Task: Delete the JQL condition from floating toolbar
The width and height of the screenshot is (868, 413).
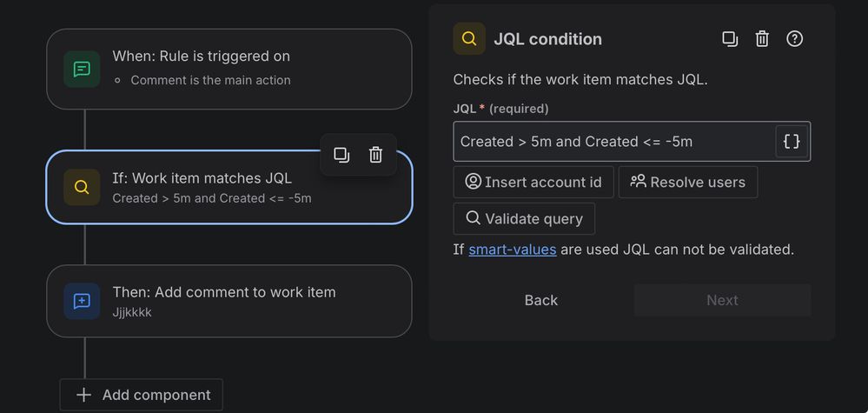Action: 376,155
